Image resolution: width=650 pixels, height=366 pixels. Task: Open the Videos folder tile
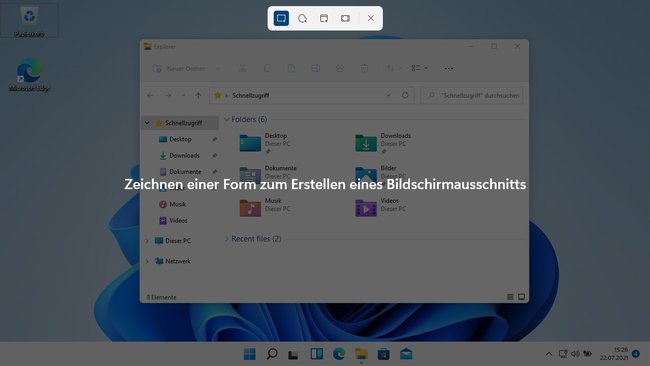click(380, 207)
